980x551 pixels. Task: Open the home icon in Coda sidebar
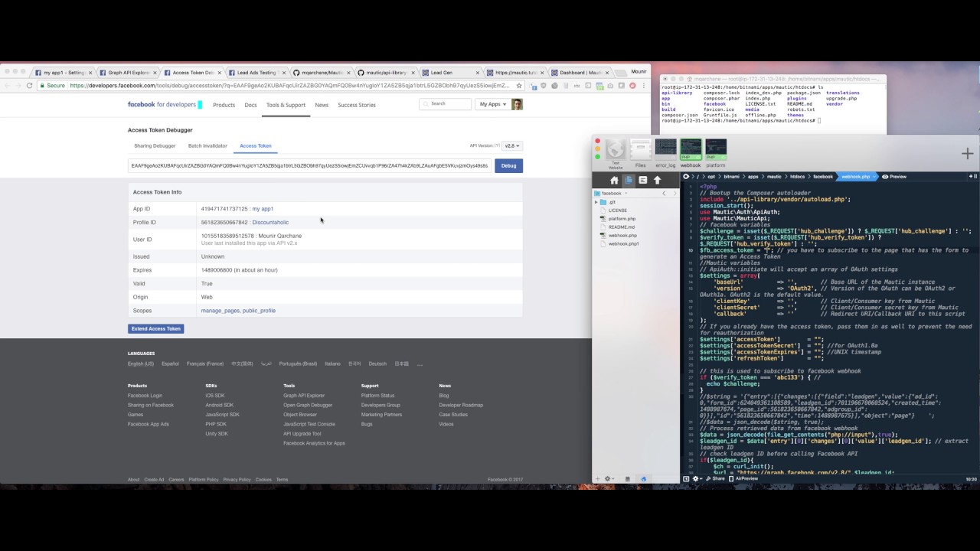click(x=614, y=181)
